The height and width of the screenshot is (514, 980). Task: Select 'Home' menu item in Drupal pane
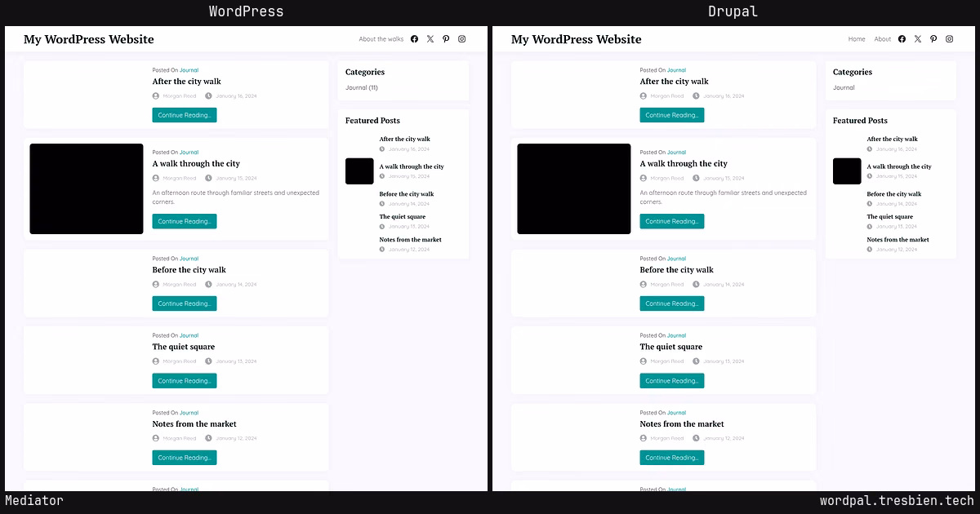pyautogui.click(x=857, y=39)
